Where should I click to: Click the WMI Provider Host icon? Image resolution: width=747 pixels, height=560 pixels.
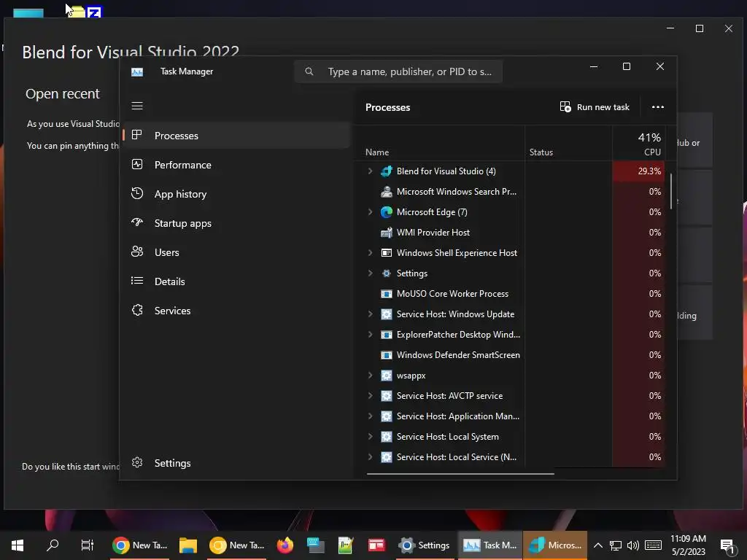[387, 233]
